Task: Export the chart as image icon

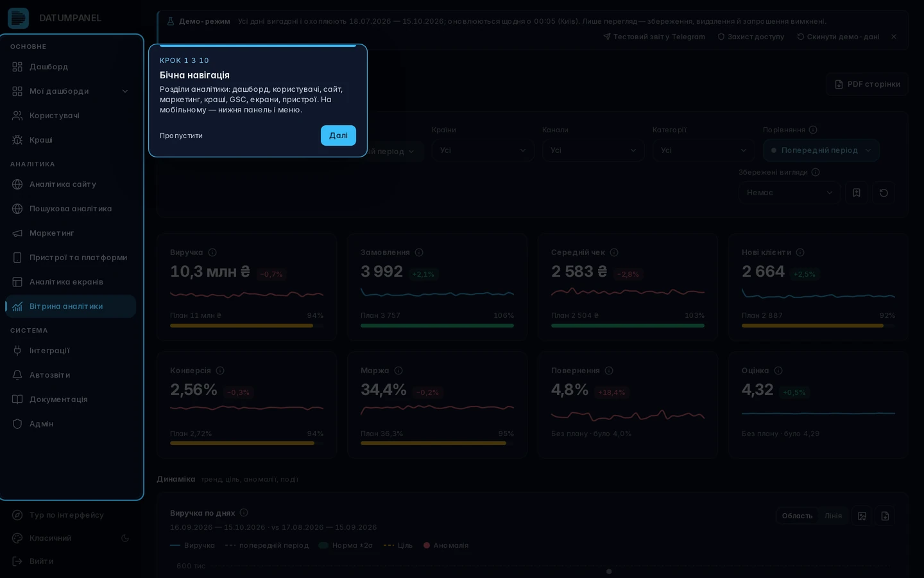Action: (x=862, y=516)
